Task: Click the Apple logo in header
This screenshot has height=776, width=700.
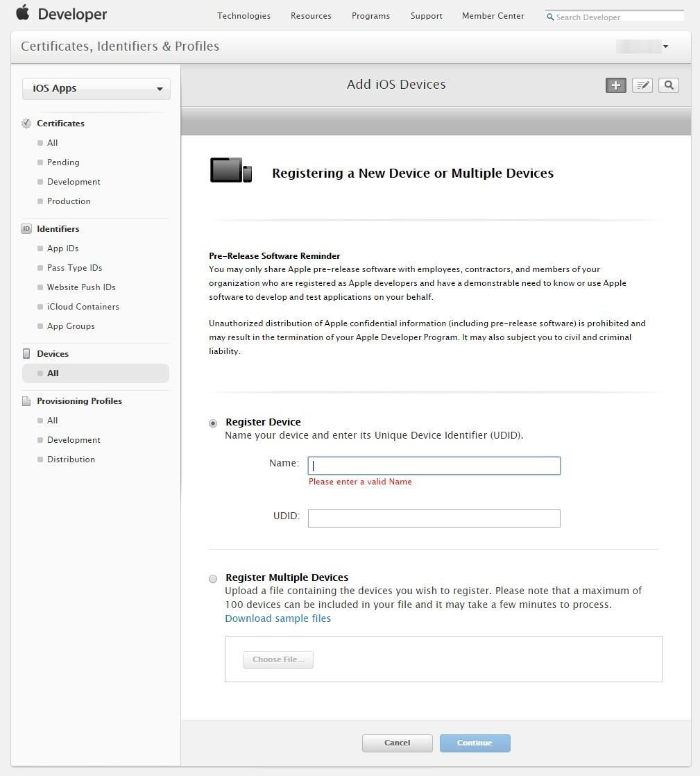Action: (x=23, y=13)
